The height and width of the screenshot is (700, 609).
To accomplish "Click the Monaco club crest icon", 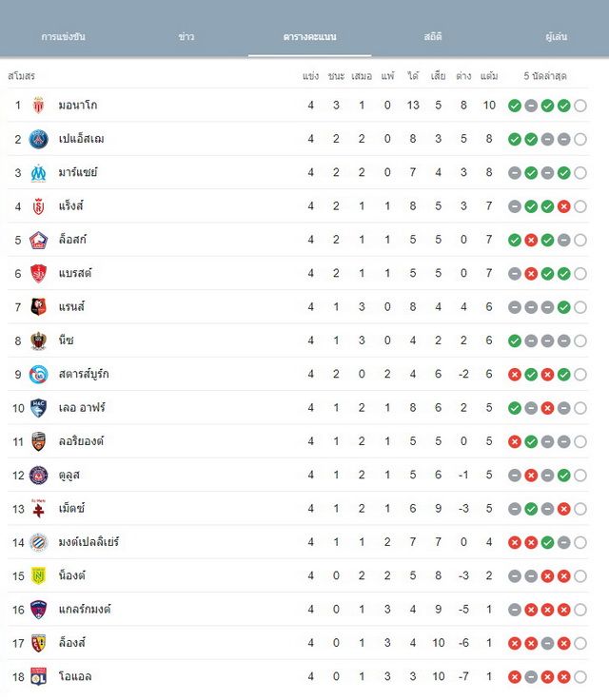I will [x=38, y=106].
